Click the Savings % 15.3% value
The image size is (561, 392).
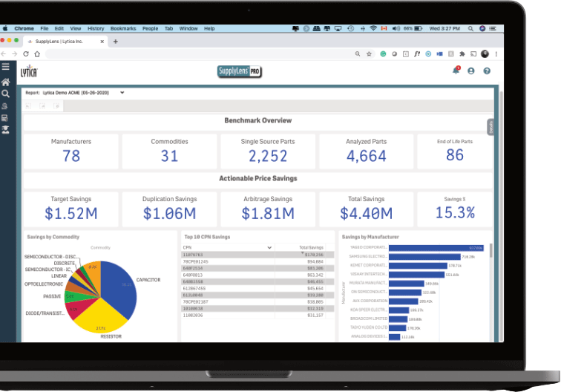[x=455, y=212]
